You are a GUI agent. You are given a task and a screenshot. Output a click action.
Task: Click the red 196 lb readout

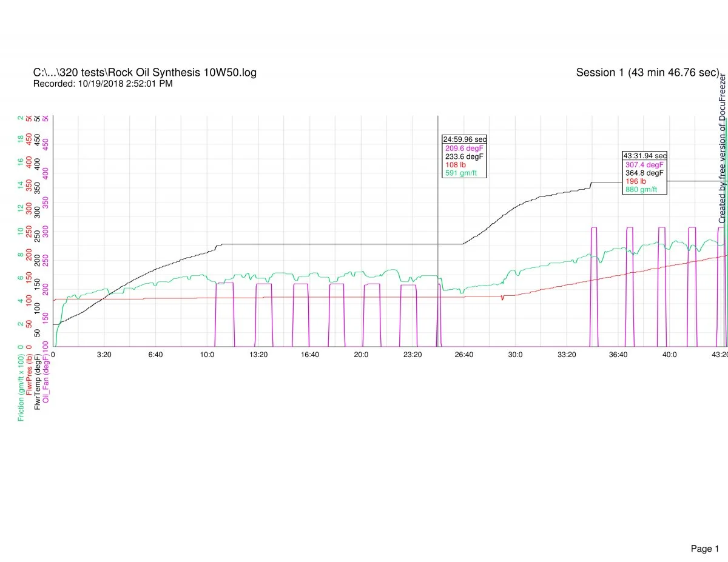(636, 181)
